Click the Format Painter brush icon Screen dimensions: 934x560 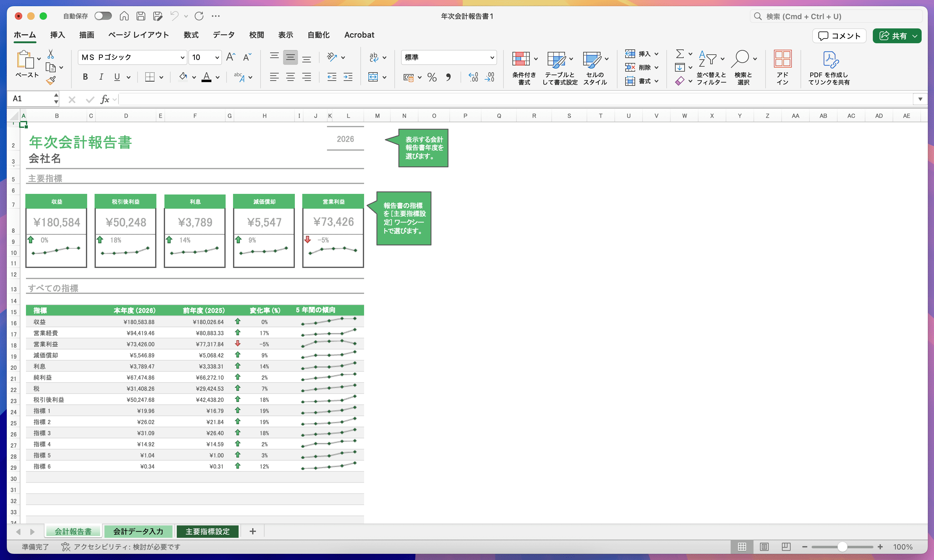(x=51, y=80)
